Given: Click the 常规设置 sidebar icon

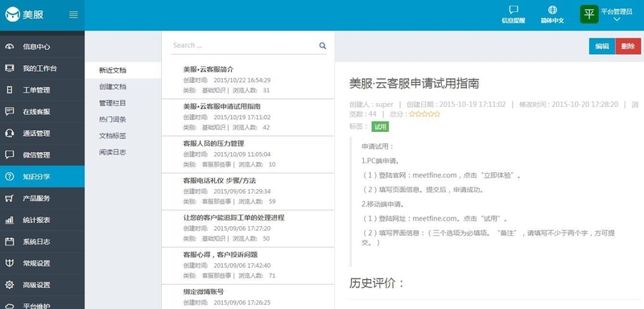Looking at the screenshot, I should (x=10, y=263).
